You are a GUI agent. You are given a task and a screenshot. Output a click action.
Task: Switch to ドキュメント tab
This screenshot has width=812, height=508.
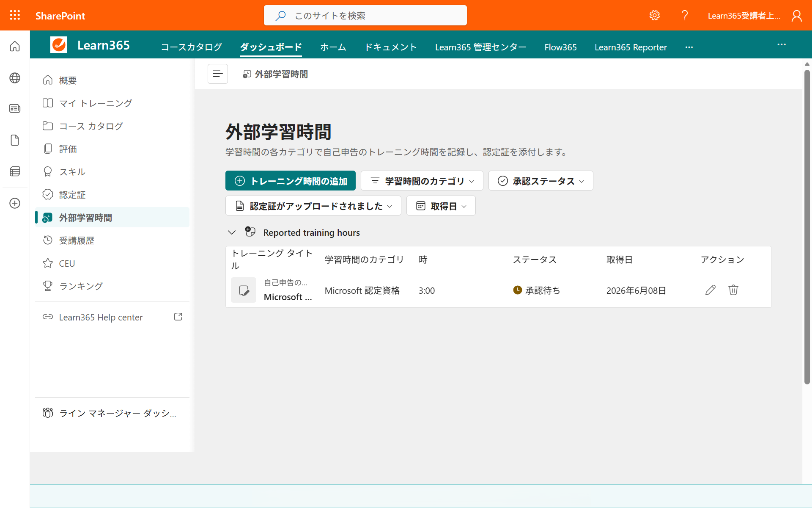[x=391, y=47]
